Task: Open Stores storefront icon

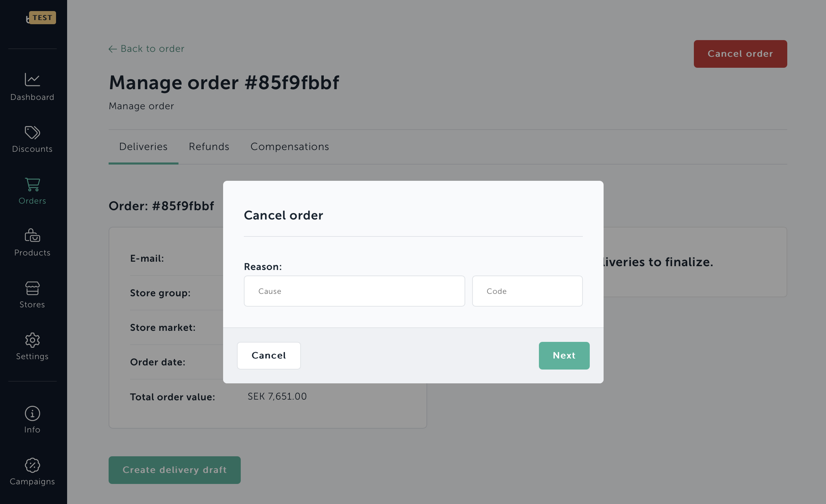Action: [32, 288]
